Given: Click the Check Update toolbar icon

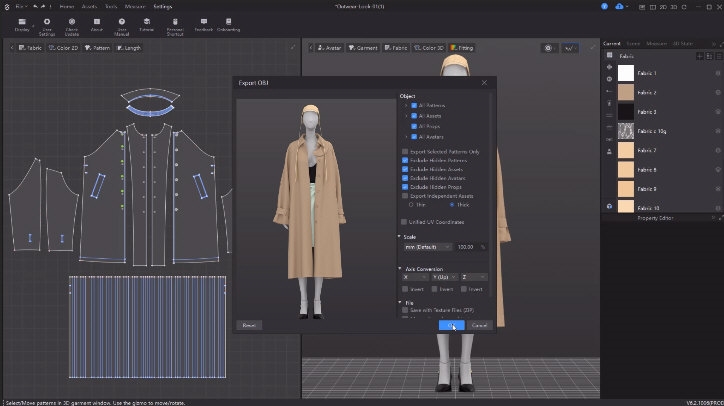Looking at the screenshot, I should click(72, 27).
